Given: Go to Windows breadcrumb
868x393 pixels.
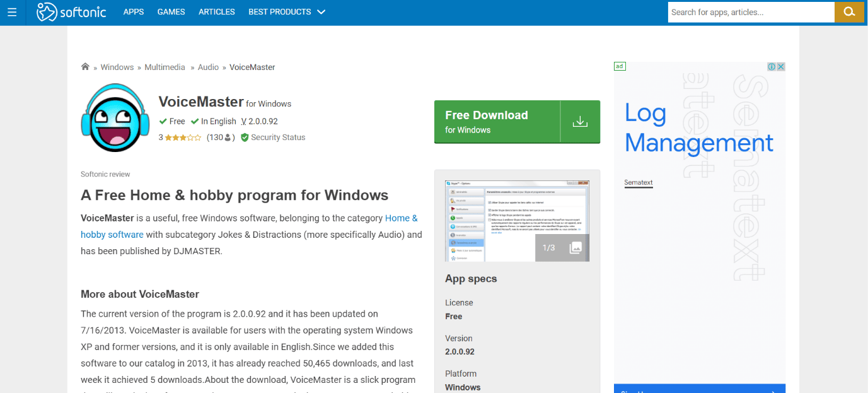Looking at the screenshot, I should pyautogui.click(x=117, y=67).
